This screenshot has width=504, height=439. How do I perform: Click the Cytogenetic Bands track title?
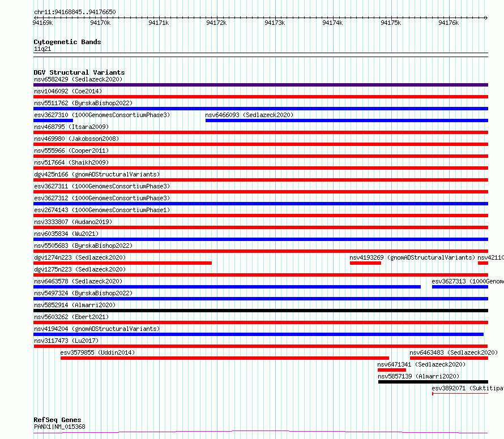67,42
